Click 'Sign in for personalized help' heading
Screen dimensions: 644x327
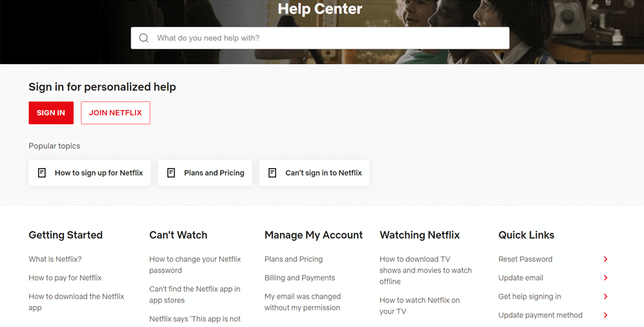point(102,87)
